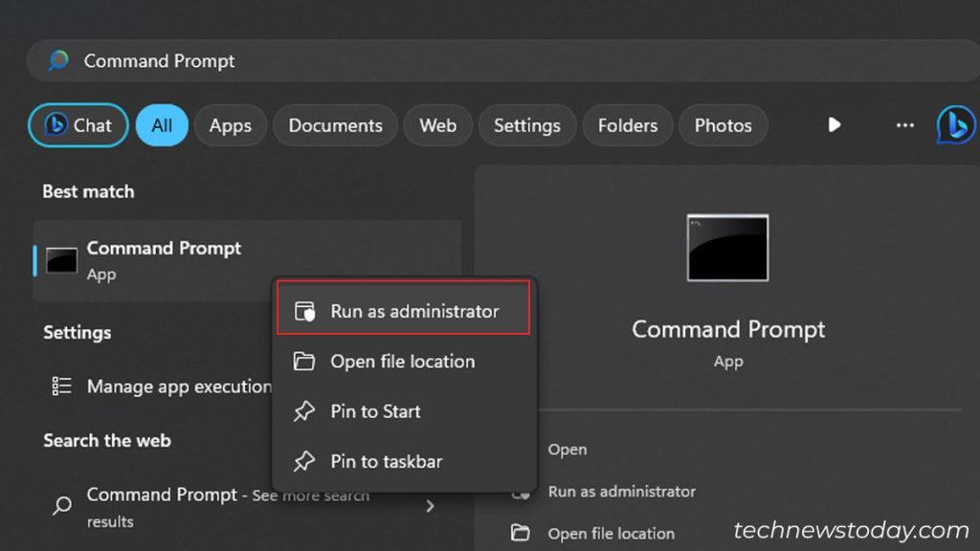Select Pin to taskbar context menu entry
980x551 pixels.
tap(386, 461)
